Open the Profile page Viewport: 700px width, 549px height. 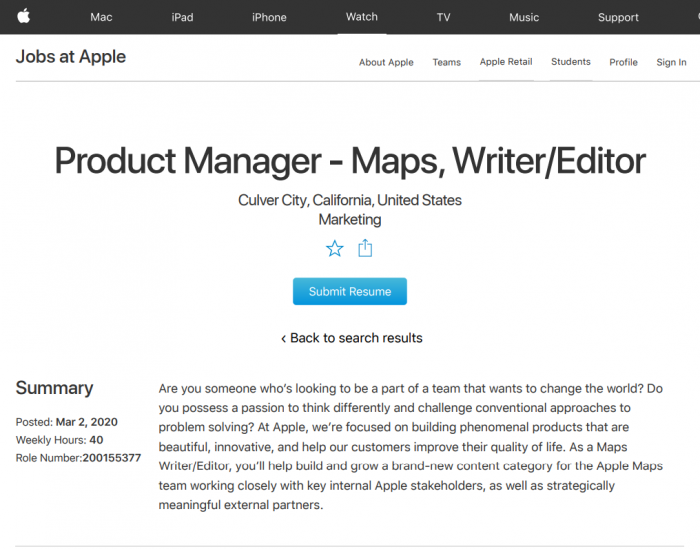[x=623, y=62]
